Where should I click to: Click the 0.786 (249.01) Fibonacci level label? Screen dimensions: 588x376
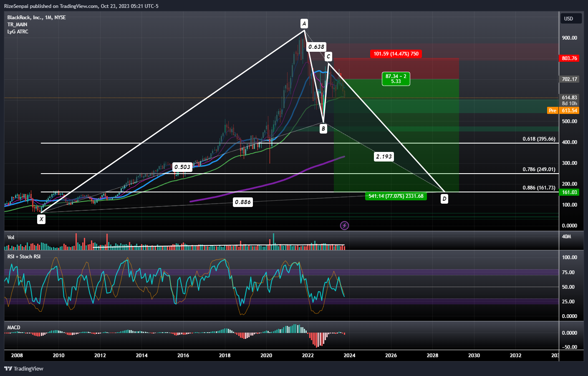pyautogui.click(x=539, y=169)
